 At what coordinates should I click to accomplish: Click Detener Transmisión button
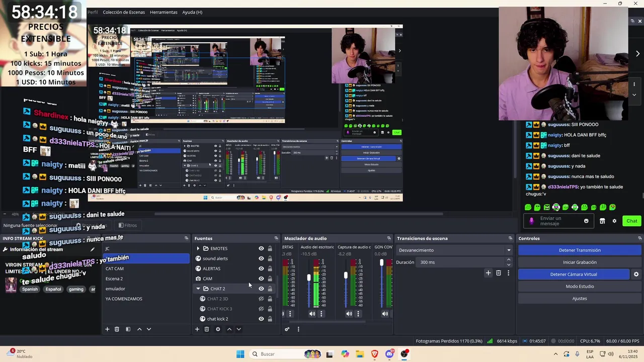tap(580, 250)
